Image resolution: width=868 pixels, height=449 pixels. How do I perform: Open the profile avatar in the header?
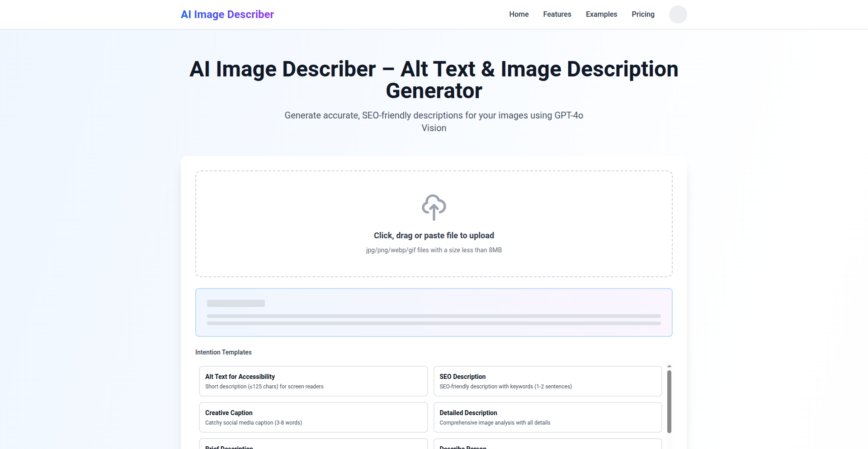pyautogui.click(x=677, y=14)
